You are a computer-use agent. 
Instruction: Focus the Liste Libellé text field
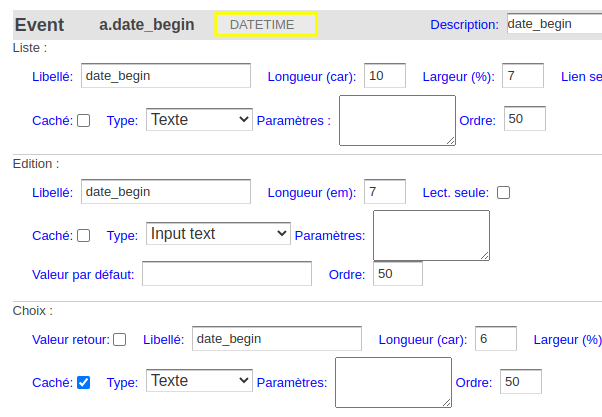click(166, 76)
